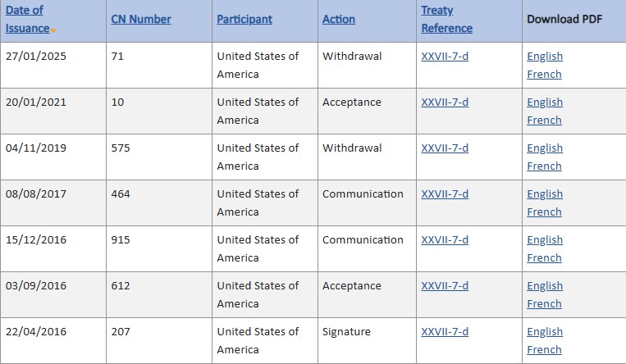Open XXVII-7-d treaty reference for CN 71
This screenshot has height=364, width=626.
(x=445, y=57)
